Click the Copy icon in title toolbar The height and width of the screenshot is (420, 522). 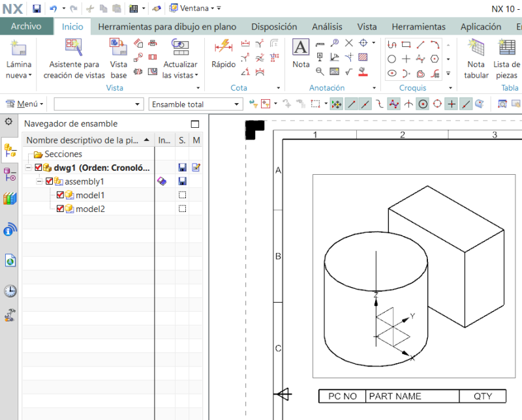(x=104, y=8)
